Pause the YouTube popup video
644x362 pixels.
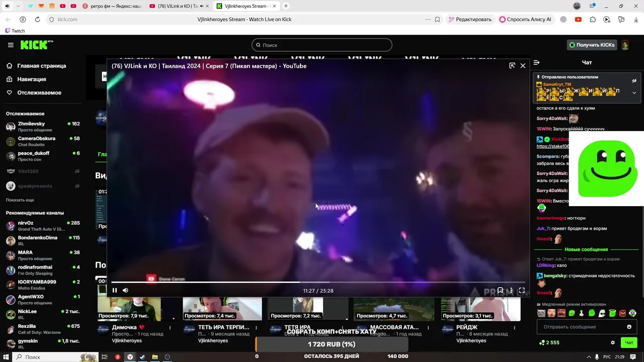pos(115,290)
